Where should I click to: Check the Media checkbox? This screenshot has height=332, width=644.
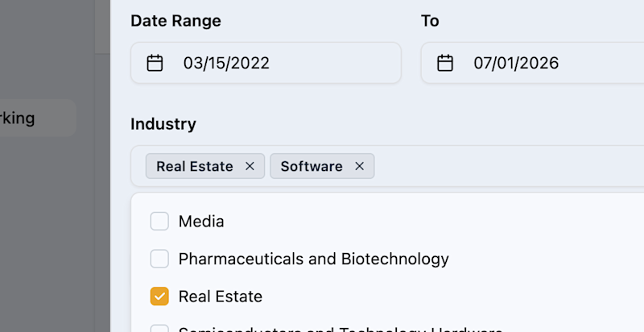click(159, 221)
